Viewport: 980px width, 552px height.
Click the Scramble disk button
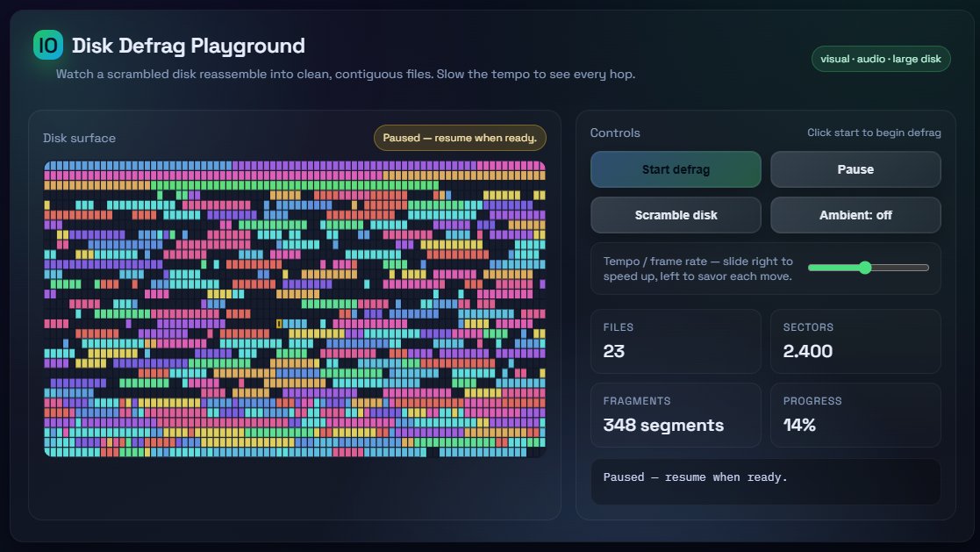pos(676,215)
